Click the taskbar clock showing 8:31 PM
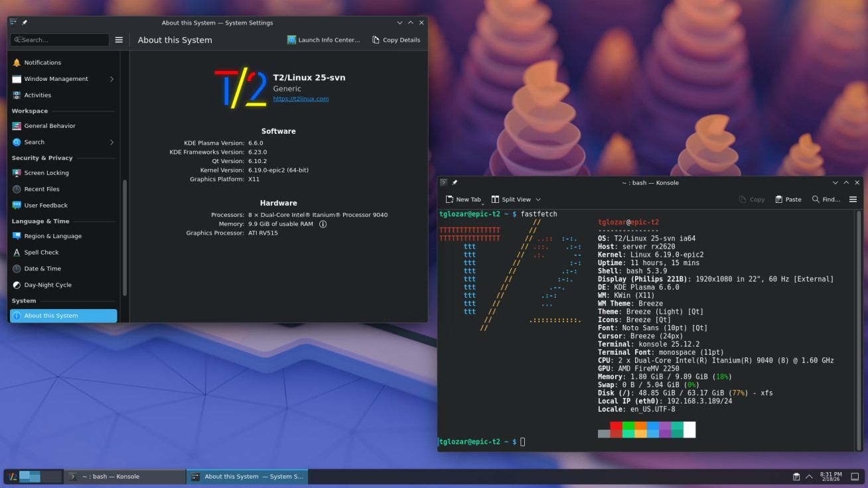The height and width of the screenshot is (488, 868). click(x=831, y=477)
